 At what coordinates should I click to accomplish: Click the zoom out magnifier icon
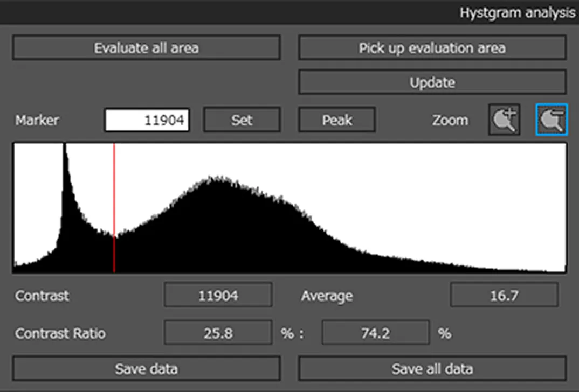pos(551,120)
